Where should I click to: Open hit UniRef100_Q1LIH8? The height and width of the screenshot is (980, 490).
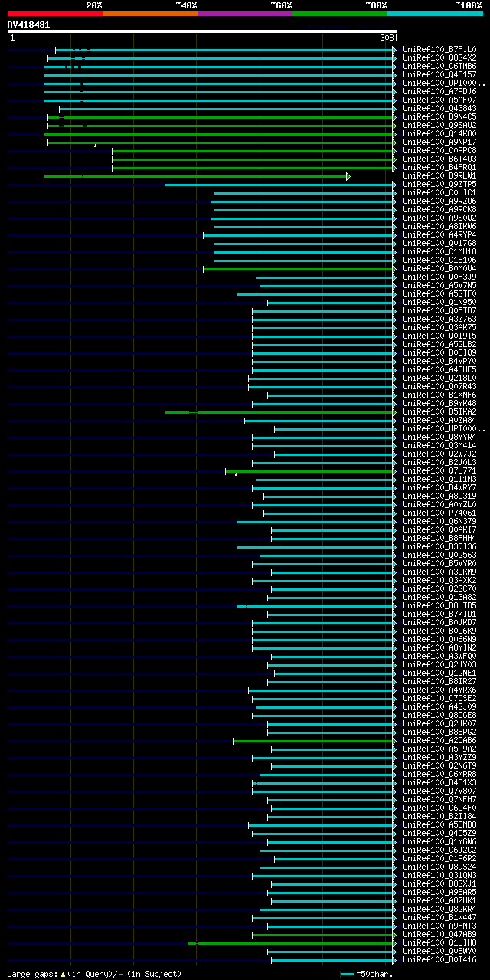pos(439,943)
